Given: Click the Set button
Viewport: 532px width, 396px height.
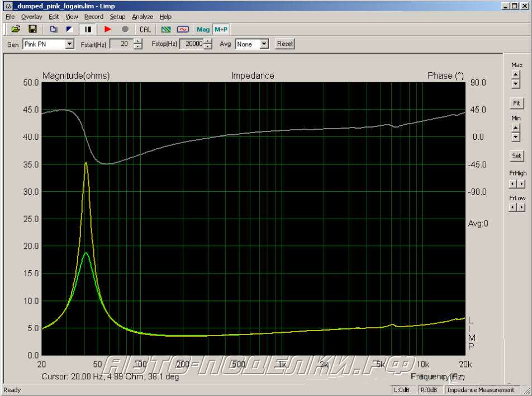Looking at the screenshot, I should [516, 156].
